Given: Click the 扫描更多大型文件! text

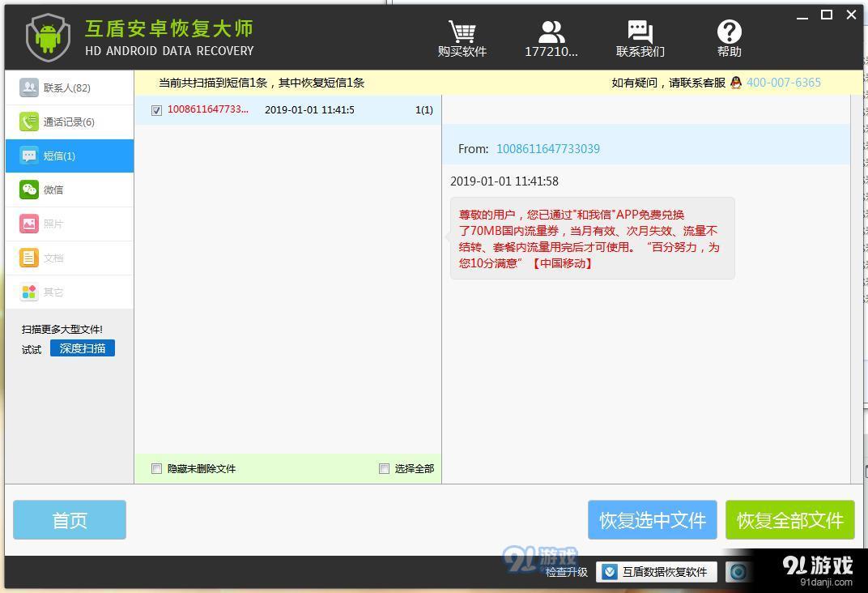Looking at the screenshot, I should point(62,330).
